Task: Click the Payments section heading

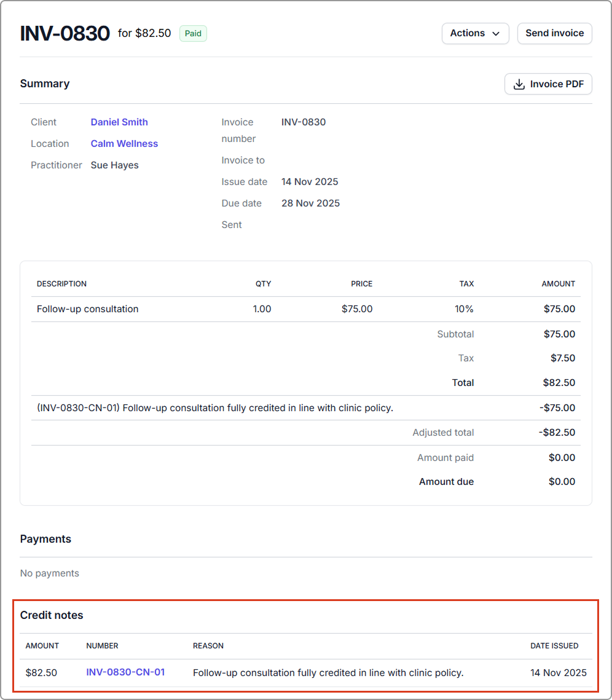Action: point(45,539)
